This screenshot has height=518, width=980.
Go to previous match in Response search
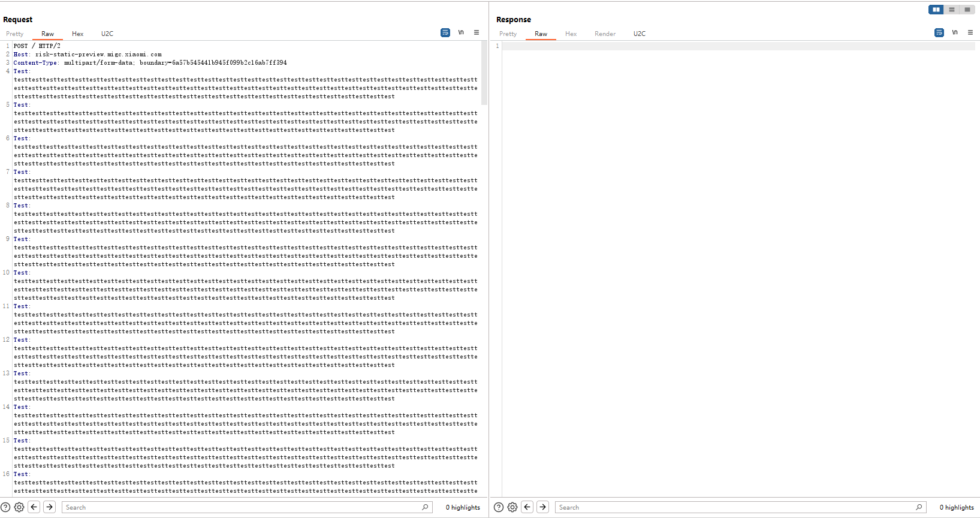pyautogui.click(x=527, y=507)
